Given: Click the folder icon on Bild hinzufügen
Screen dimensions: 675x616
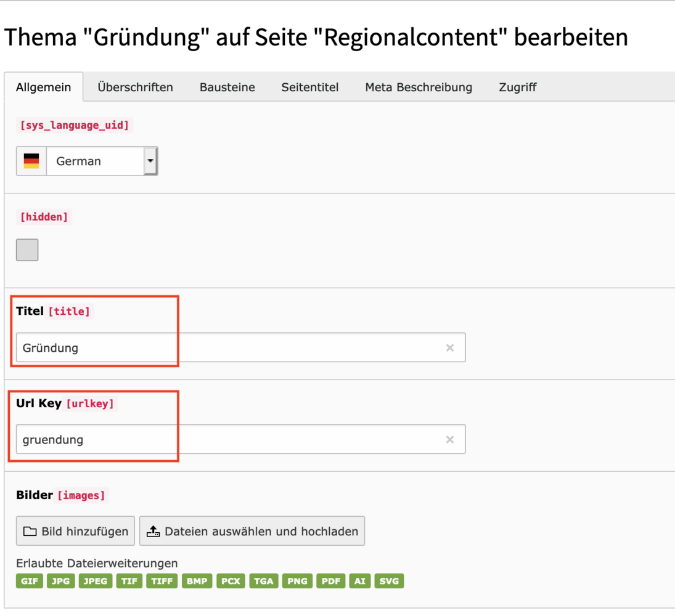Looking at the screenshot, I should coord(30,532).
